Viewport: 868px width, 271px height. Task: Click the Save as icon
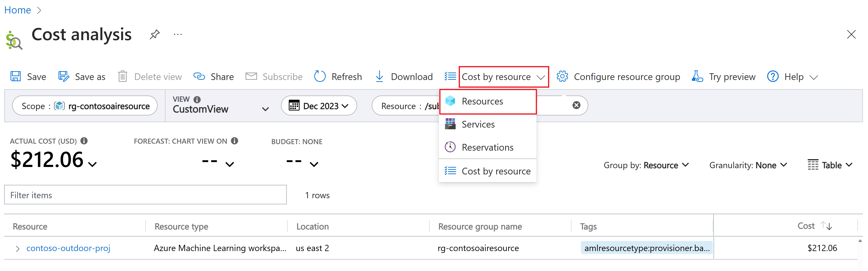pyautogui.click(x=64, y=76)
